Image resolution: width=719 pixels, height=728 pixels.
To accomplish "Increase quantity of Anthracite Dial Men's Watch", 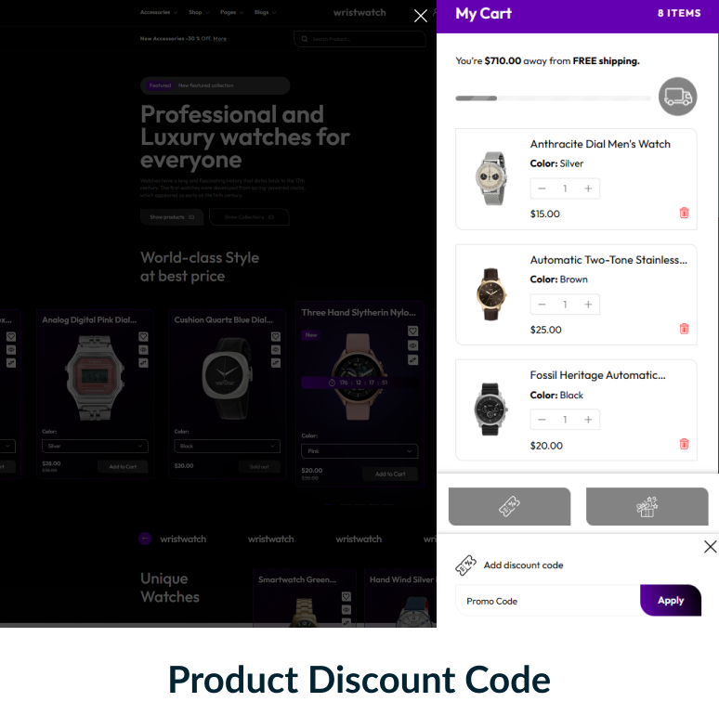I will pyautogui.click(x=588, y=188).
